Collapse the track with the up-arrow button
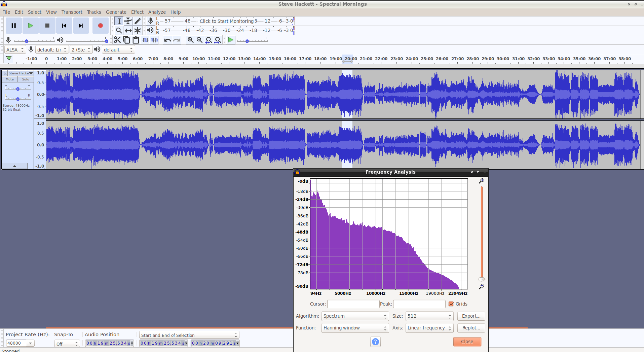 (14, 166)
